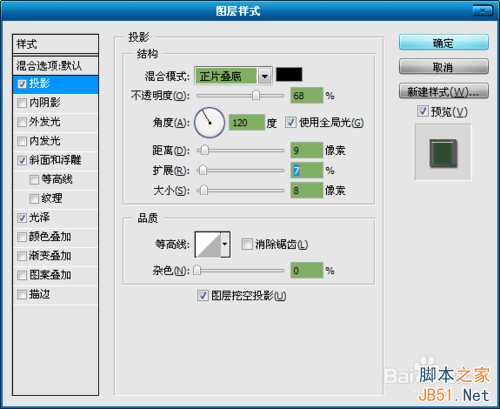
Task: Close the 图层样式 dialog window
Action: (483, 10)
